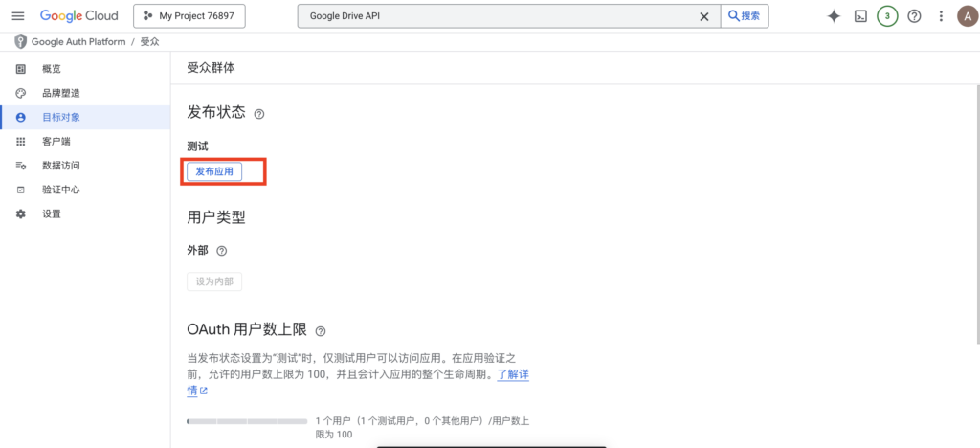Open notifications badge showing 3
The height and width of the screenshot is (448, 980).
click(887, 16)
